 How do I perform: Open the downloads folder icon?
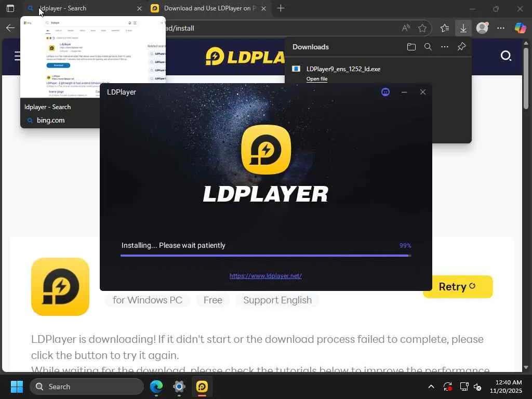pyautogui.click(x=411, y=47)
